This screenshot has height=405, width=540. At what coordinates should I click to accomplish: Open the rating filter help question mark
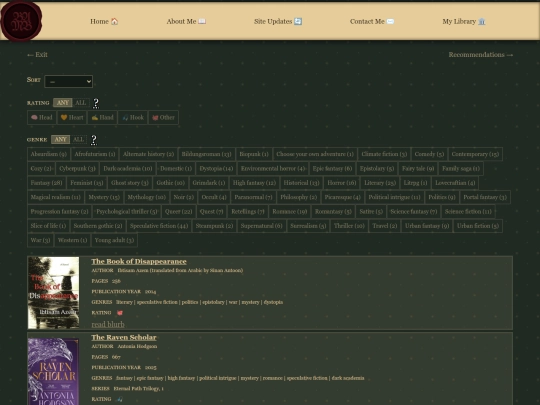(96, 103)
